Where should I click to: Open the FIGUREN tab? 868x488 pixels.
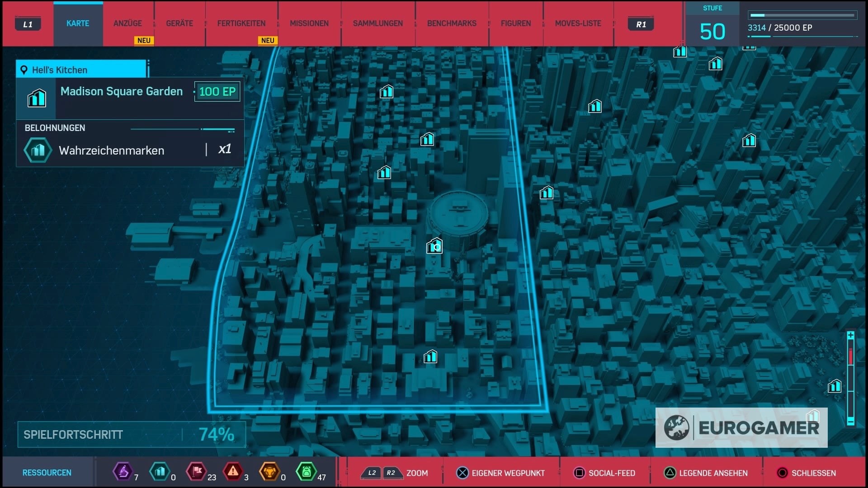click(516, 23)
